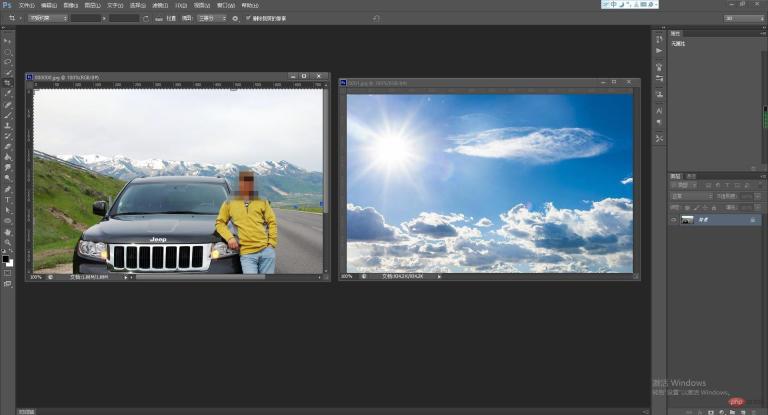
Task: Click the Pen tool icon
Action: [7, 189]
